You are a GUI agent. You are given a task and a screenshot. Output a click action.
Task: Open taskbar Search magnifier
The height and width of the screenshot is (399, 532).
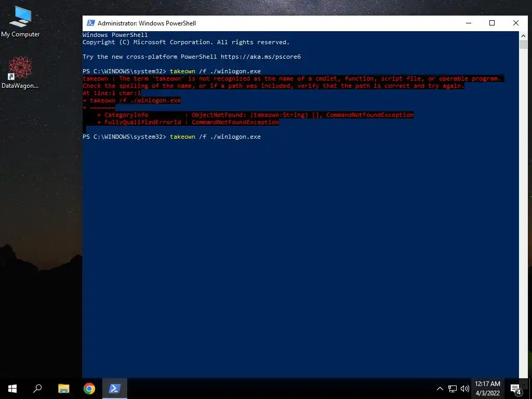click(x=37, y=389)
